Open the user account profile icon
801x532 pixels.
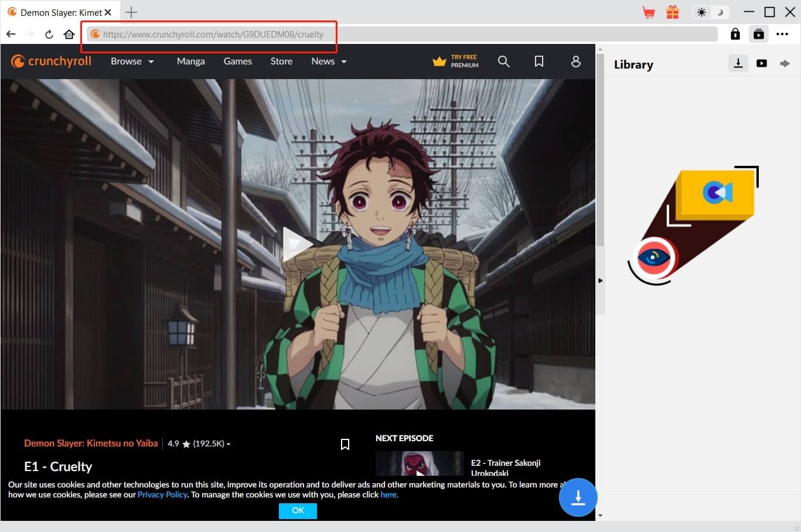[x=575, y=62]
